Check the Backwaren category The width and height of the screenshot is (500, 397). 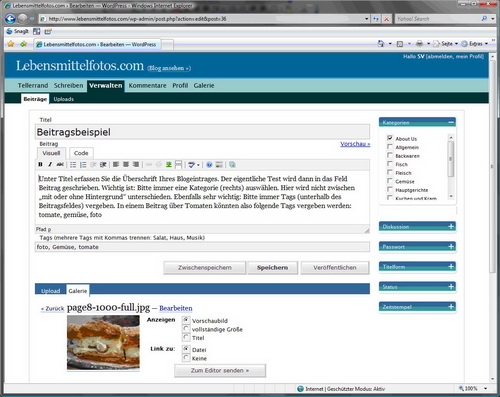[x=390, y=155]
